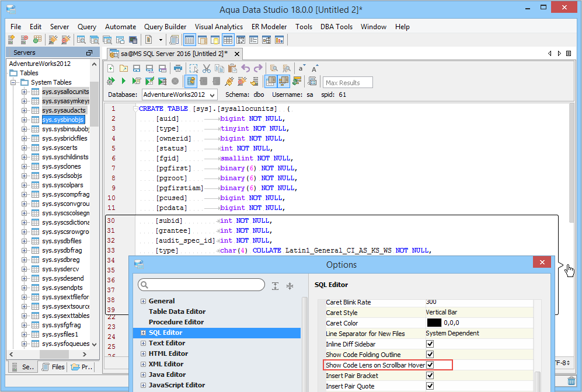The image size is (582, 392).
Task: Click the Max Results input field
Action: coord(348,83)
